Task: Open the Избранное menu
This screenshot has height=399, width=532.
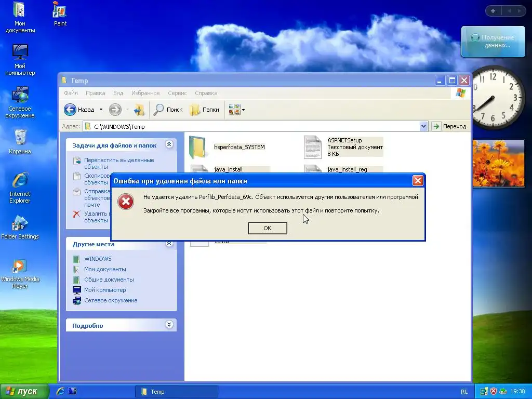Action: point(145,93)
